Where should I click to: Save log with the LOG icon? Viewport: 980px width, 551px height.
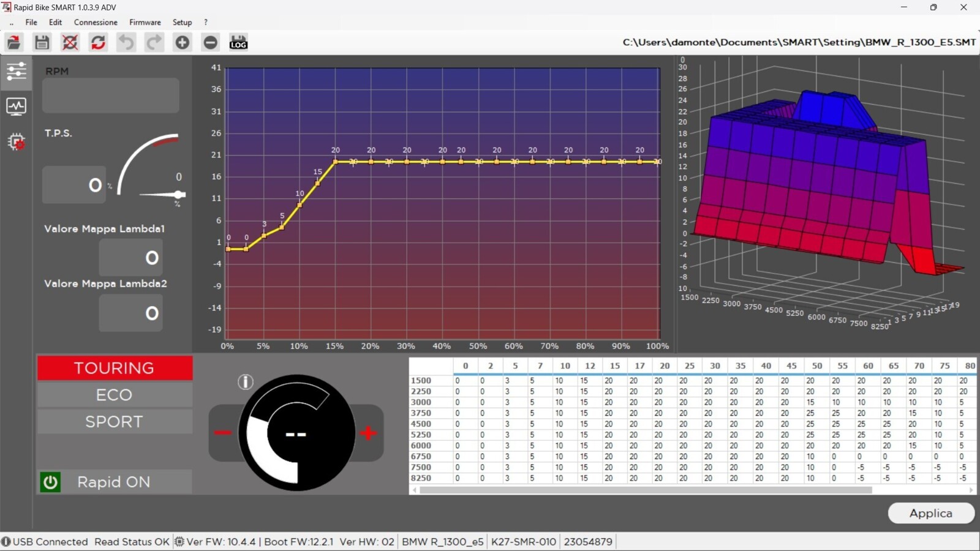coord(238,42)
